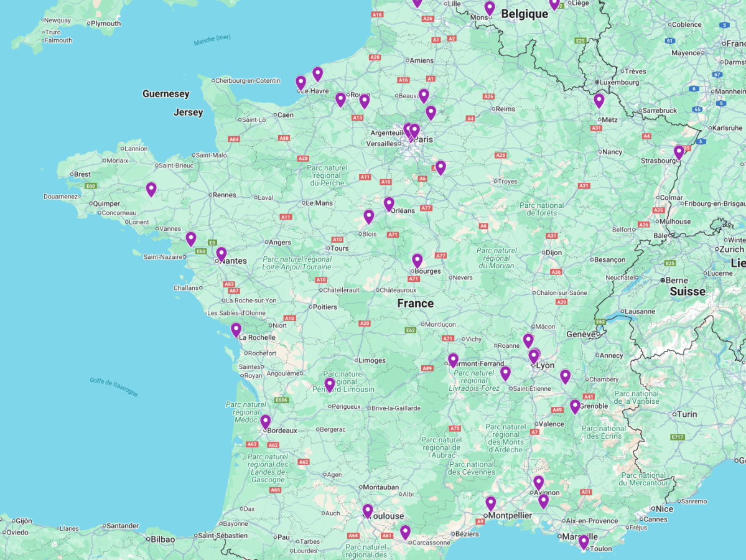This screenshot has height=560, width=746.
Task: Select the purple pin near Strasbourg
Action: click(x=678, y=151)
